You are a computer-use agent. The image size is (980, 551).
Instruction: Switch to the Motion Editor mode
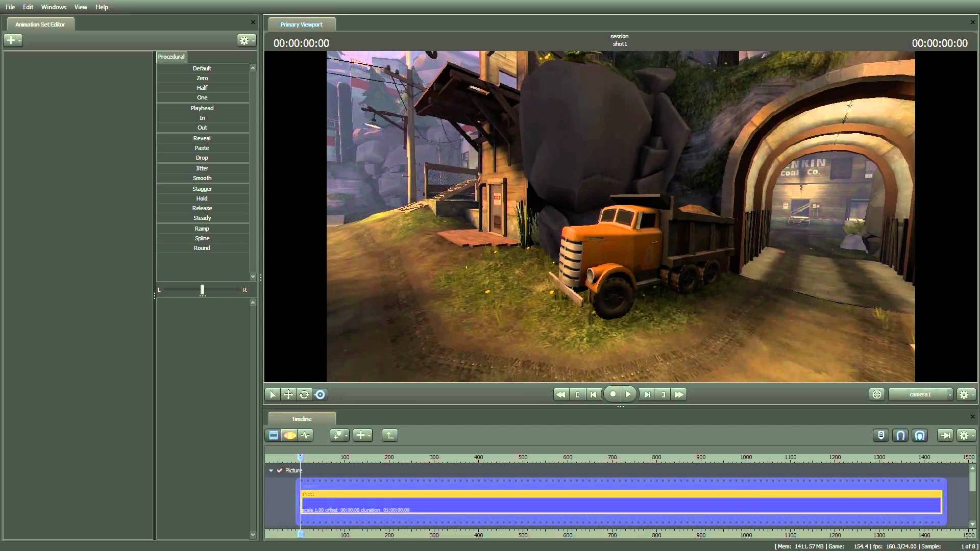pos(289,435)
